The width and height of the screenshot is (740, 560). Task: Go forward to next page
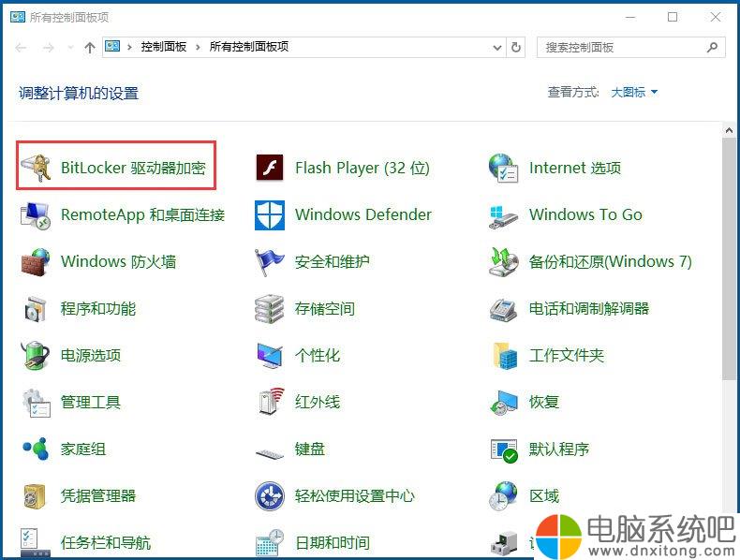(49, 47)
